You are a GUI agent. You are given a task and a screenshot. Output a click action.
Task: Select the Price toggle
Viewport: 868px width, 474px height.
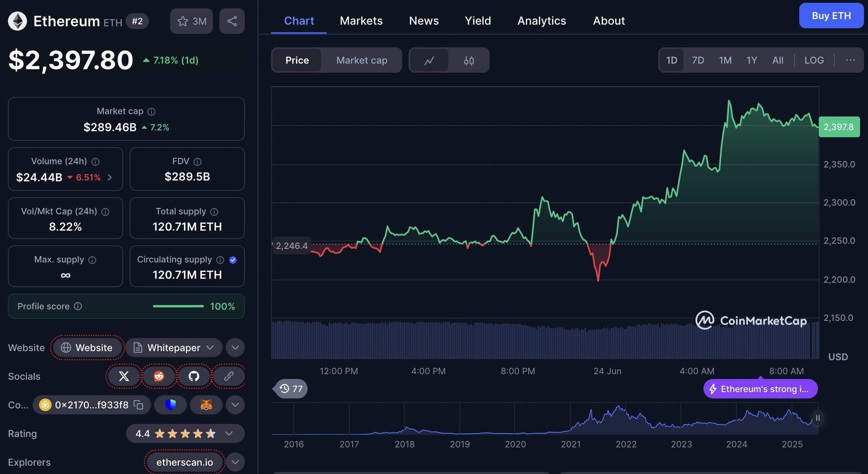(x=297, y=60)
